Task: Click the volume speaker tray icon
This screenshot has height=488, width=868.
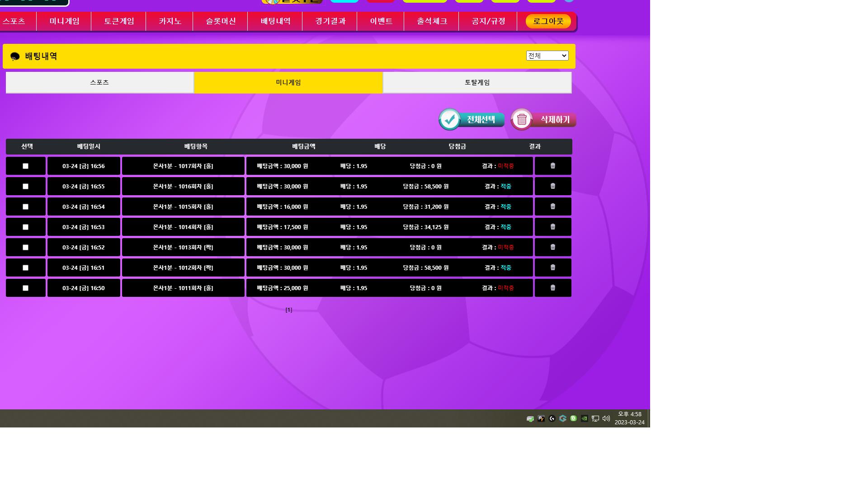Action: pos(606,418)
